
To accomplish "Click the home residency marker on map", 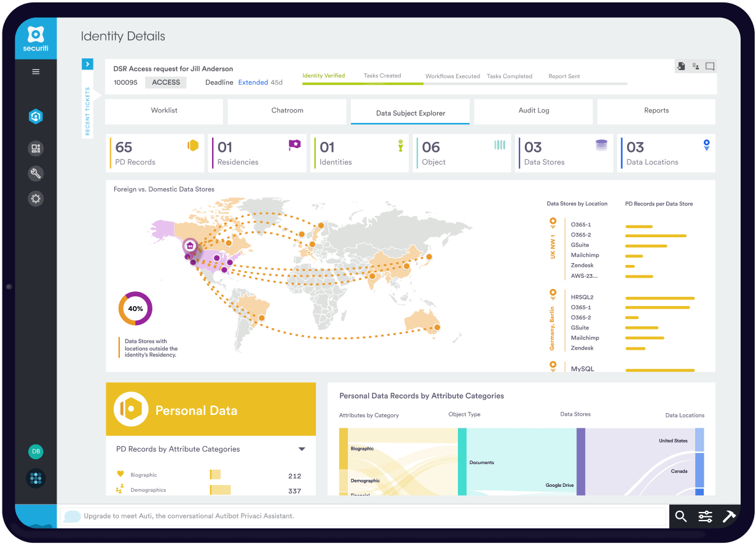I will 190,246.
